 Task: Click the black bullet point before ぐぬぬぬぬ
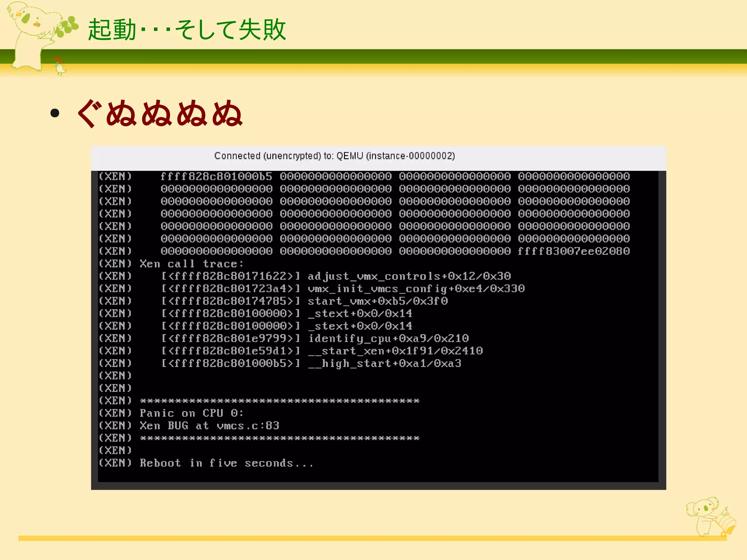click(x=55, y=113)
